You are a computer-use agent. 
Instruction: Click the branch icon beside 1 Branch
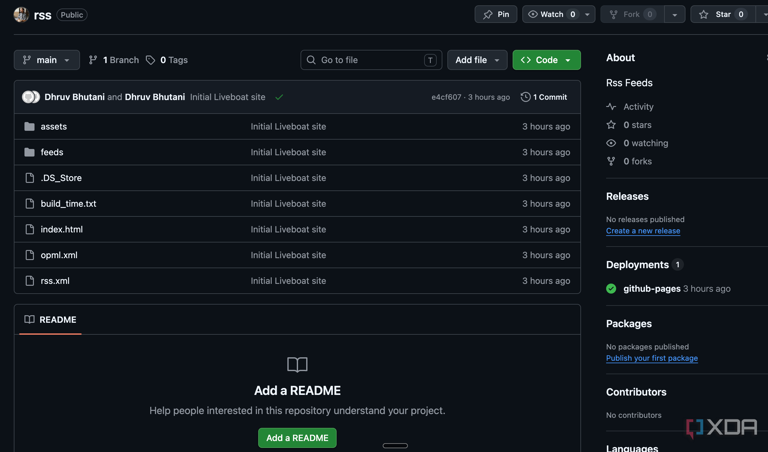coord(93,60)
